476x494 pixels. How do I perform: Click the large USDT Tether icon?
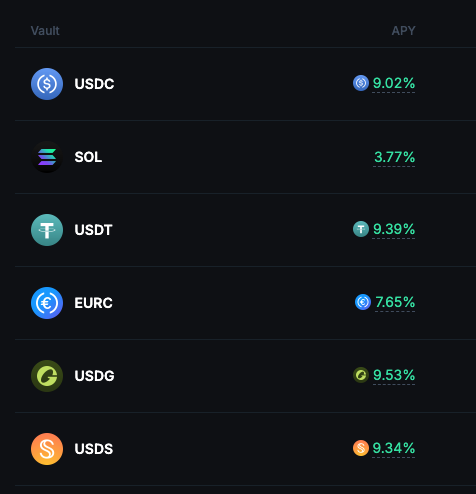pos(47,230)
